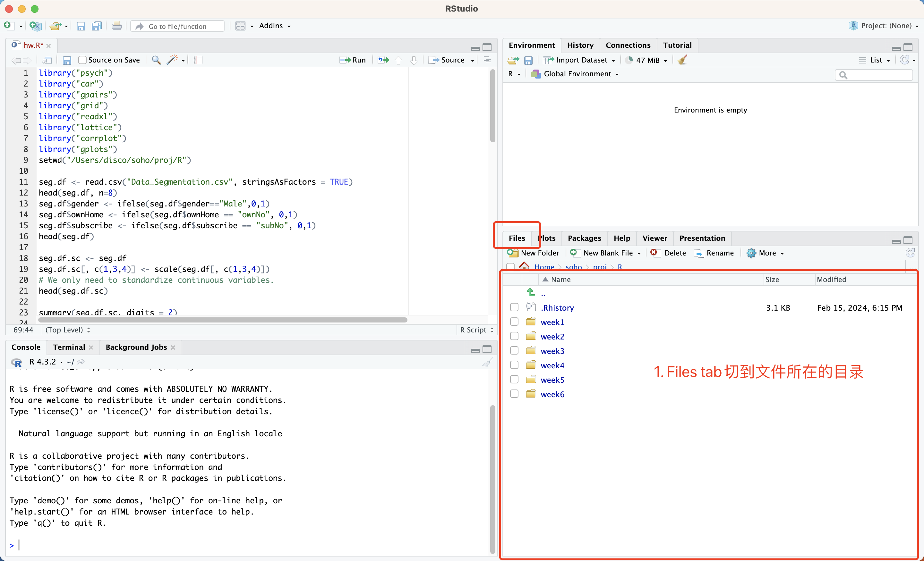Enable the Source on Save checkbox
The image size is (924, 561).
click(82, 60)
